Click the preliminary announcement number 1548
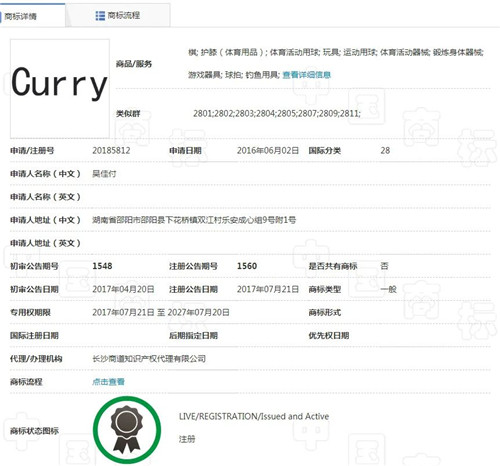The height and width of the screenshot is (466, 500). (102, 266)
